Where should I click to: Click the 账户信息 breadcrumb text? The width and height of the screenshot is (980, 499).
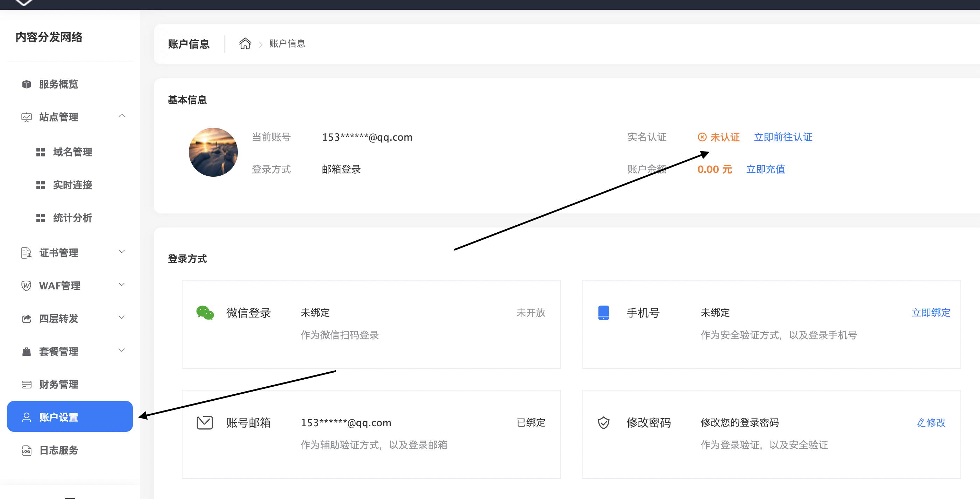pos(287,44)
